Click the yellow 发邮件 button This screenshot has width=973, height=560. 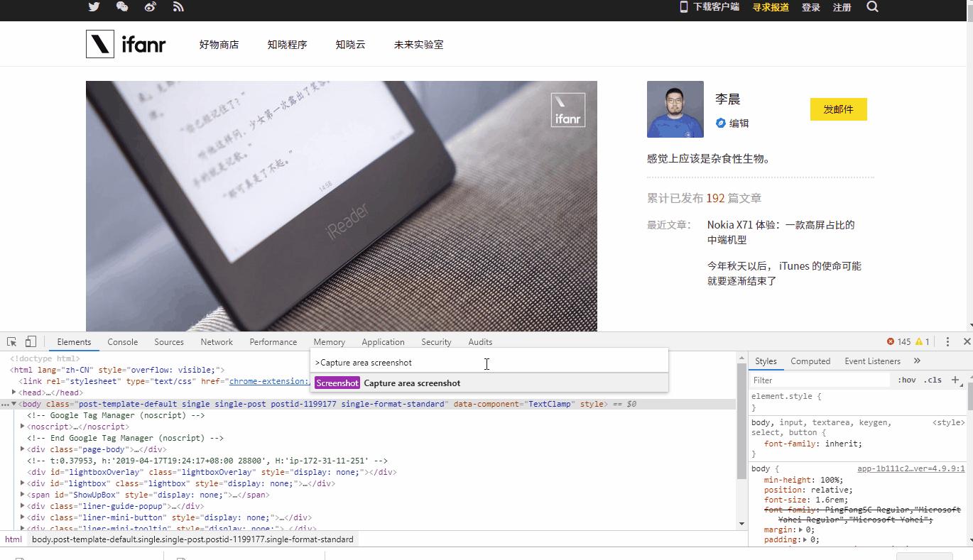coord(838,109)
